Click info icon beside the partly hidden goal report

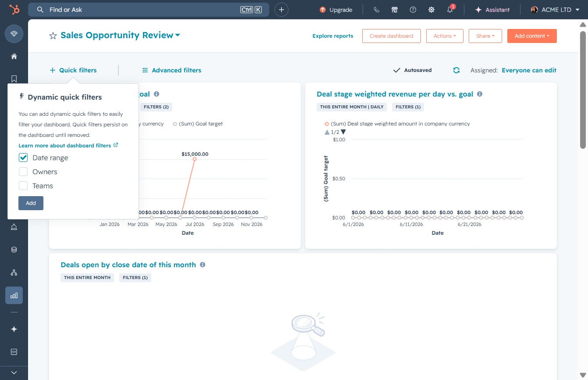(x=157, y=94)
